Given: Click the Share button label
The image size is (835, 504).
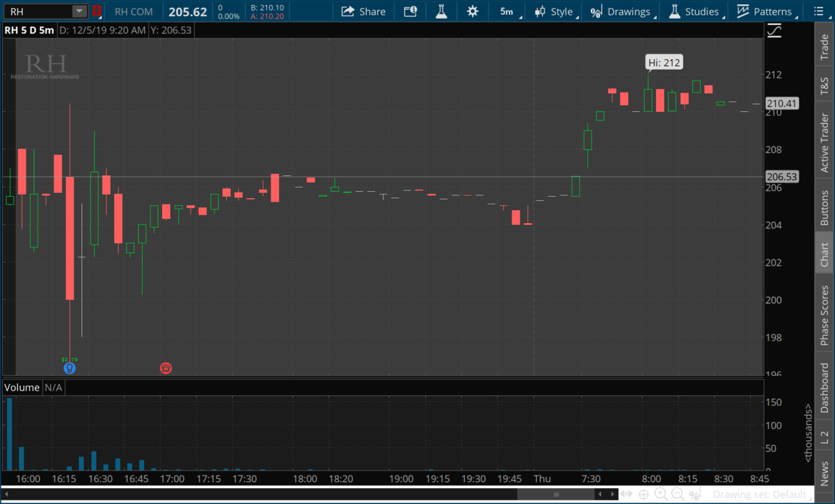Looking at the screenshot, I should coord(372,11).
